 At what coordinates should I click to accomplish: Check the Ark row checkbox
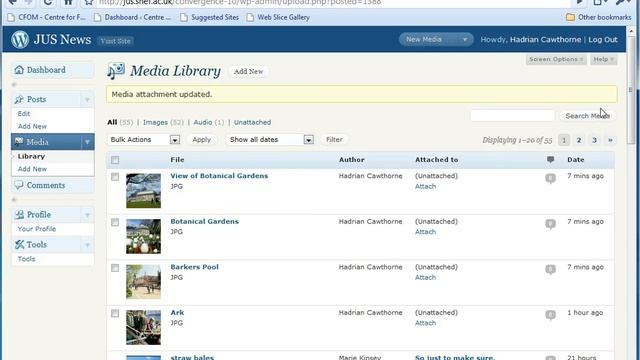(x=115, y=313)
